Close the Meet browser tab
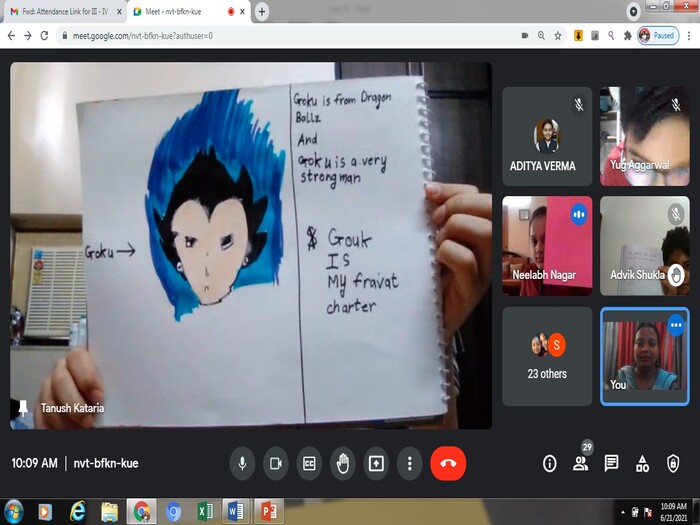Viewport: 700px width, 525px height. pos(242,12)
